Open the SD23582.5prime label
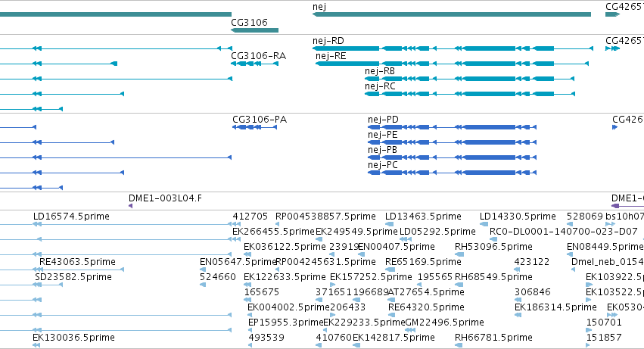This screenshot has height=349, width=644. click(73, 277)
